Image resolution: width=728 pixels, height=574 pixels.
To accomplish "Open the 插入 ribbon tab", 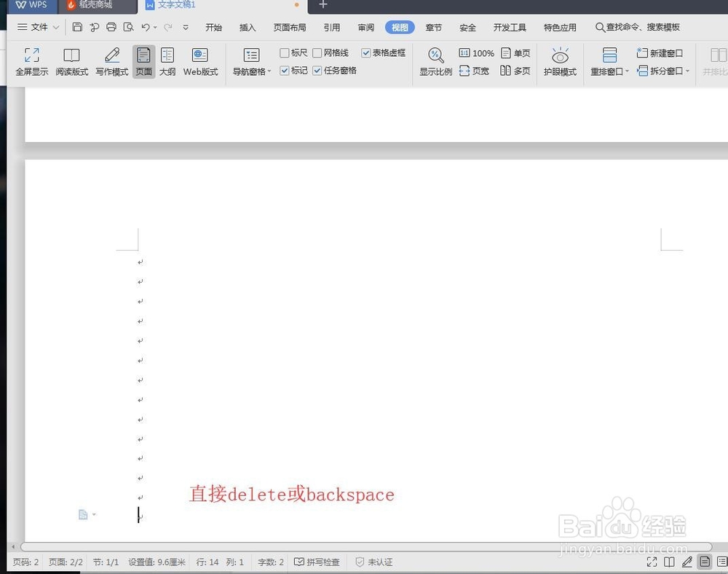I will 248,28.
